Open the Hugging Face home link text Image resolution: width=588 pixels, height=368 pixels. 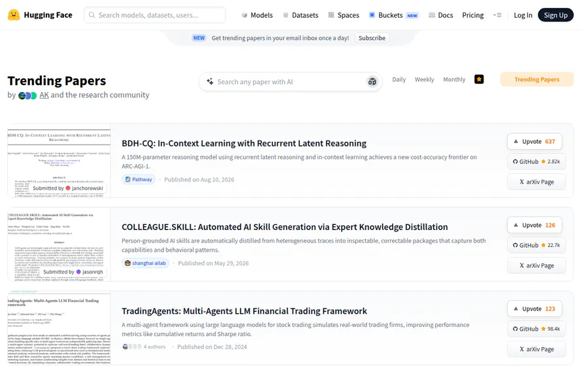(x=48, y=15)
